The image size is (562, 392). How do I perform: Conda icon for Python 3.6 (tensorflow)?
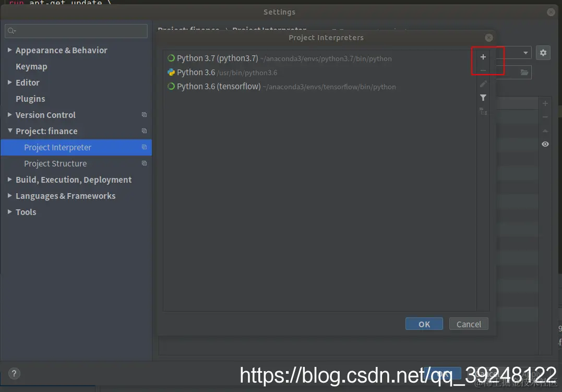(171, 87)
